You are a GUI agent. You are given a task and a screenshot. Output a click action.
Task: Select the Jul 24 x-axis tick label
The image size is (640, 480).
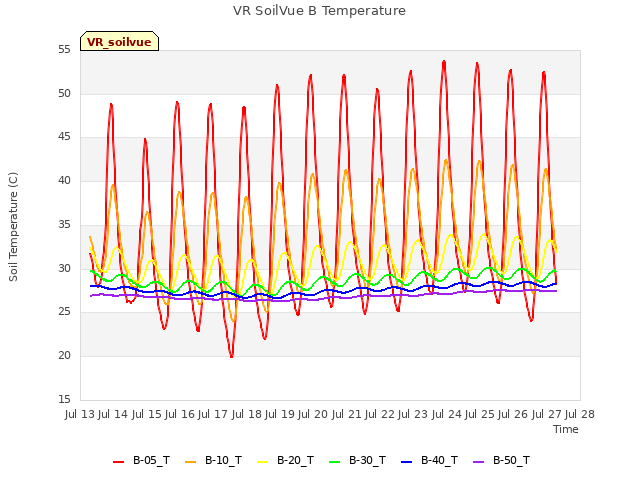click(x=447, y=414)
